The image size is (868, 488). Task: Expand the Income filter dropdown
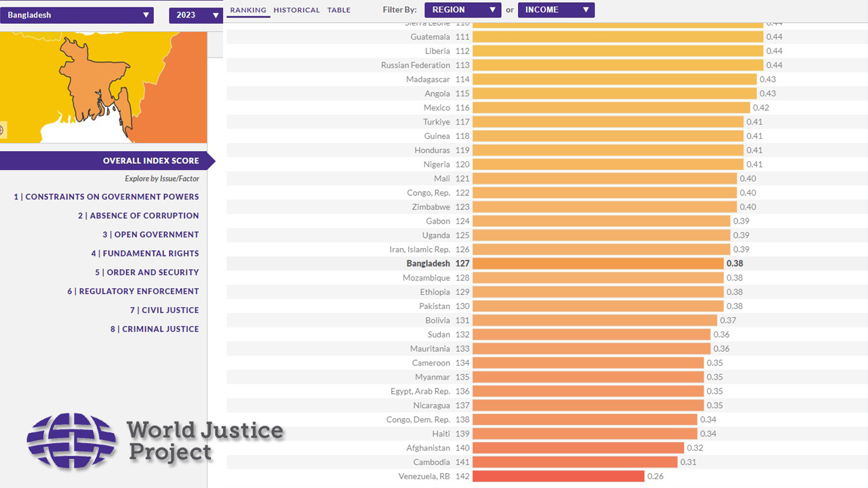pos(556,10)
